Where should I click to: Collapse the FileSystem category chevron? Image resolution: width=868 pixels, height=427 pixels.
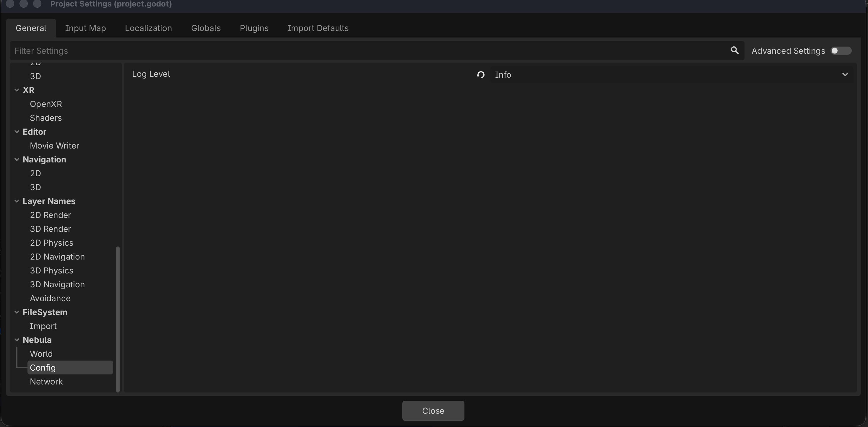(17, 312)
